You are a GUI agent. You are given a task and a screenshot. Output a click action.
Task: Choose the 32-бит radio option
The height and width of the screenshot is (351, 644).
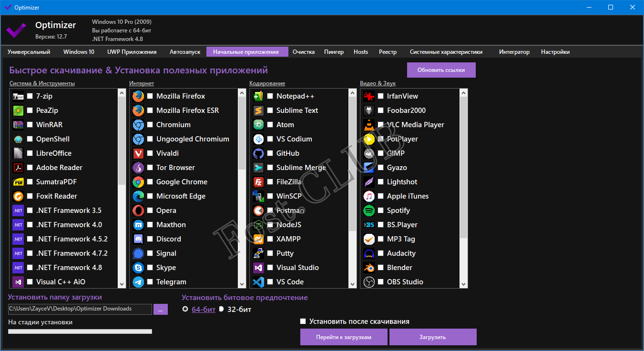pyautogui.click(x=221, y=310)
